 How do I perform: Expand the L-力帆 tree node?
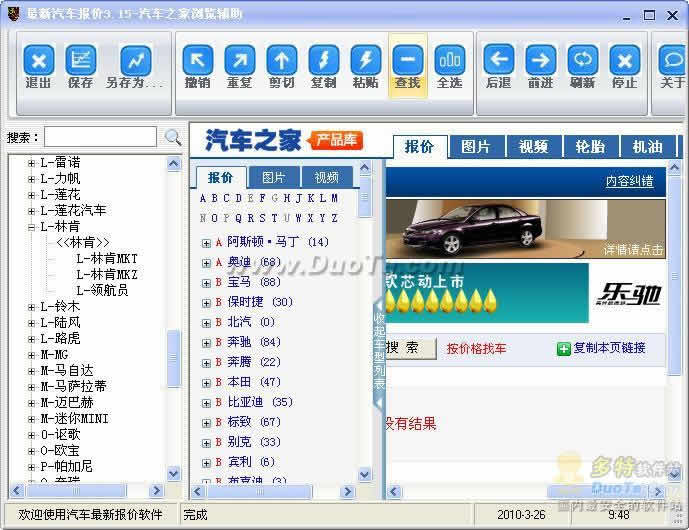31,179
